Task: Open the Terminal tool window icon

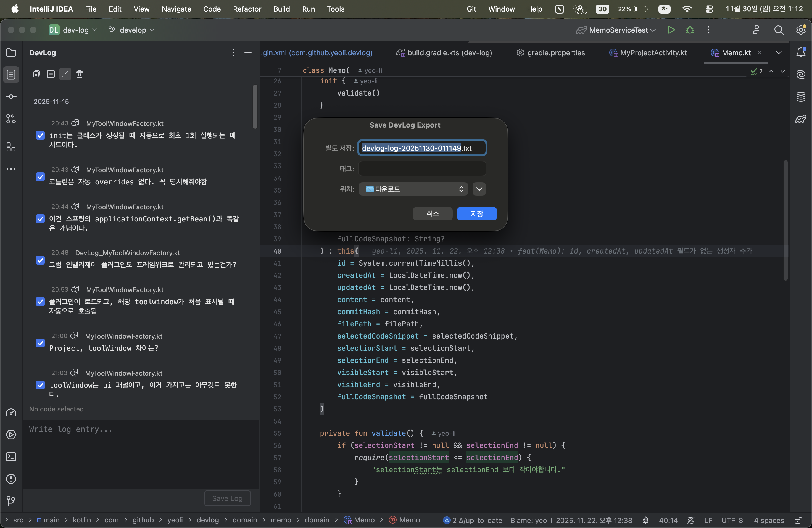Action: (11, 457)
